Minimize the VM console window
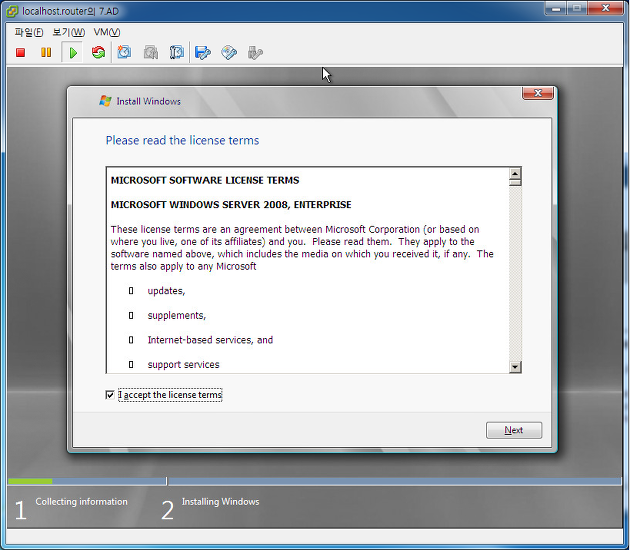The image size is (630, 550). tap(556, 9)
